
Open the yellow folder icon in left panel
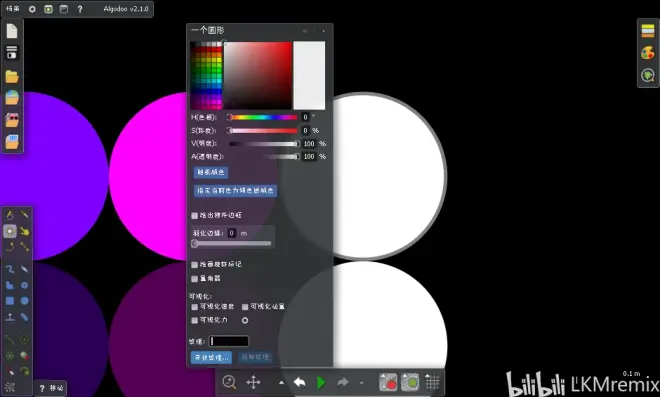(x=12, y=77)
